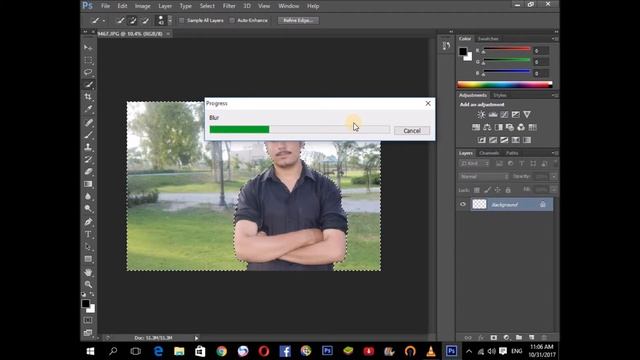The image size is (640, 360).
Task: Click the Subtract from selection mode icon
Action: (145, 20)
